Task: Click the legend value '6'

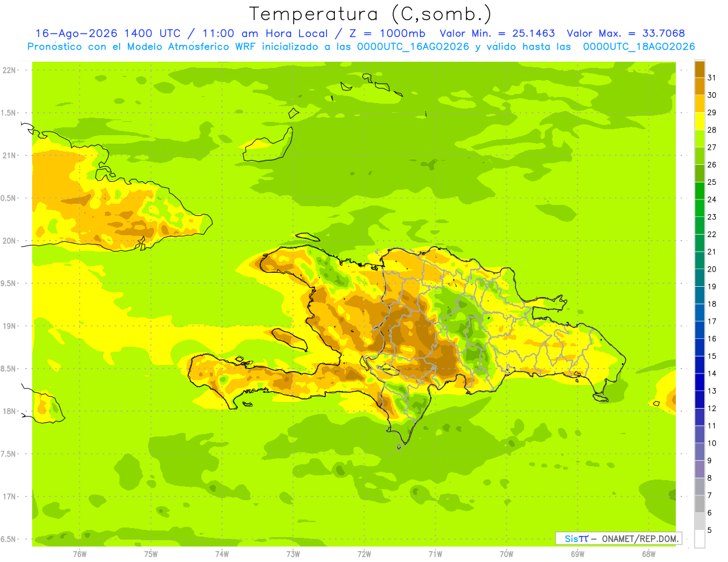Action: tap(710, 513)
